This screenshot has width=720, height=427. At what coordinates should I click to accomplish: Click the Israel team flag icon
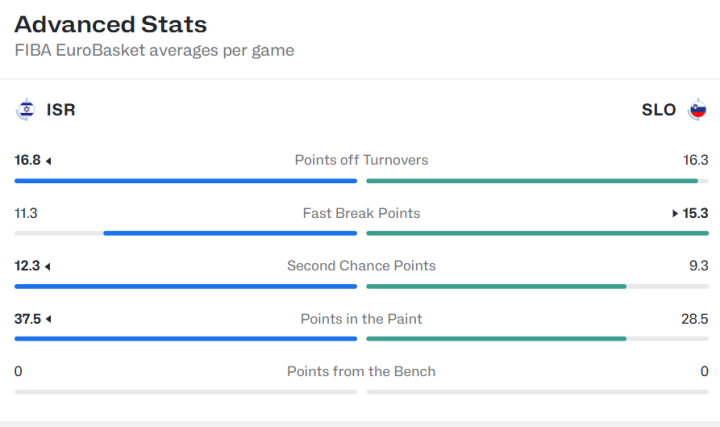[x=25, y=109]
